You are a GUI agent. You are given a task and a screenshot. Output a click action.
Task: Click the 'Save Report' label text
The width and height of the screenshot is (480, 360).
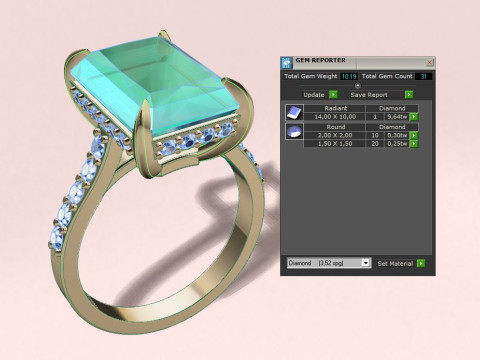click(369, 95)
